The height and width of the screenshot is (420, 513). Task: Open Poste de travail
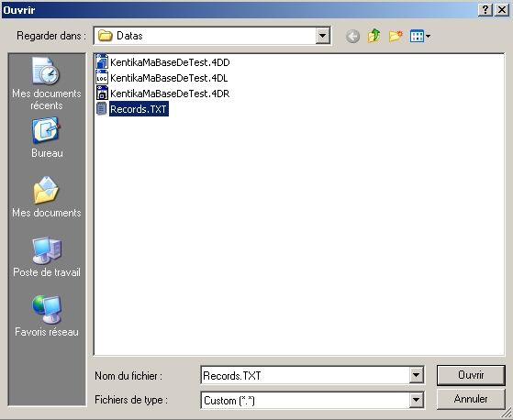coord(47,257)
